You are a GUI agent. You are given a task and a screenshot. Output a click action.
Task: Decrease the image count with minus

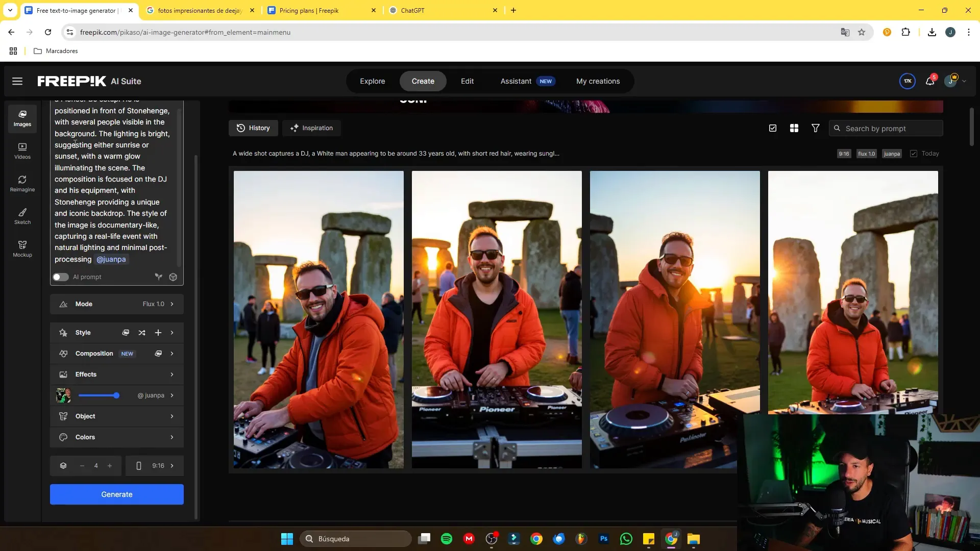82,466
